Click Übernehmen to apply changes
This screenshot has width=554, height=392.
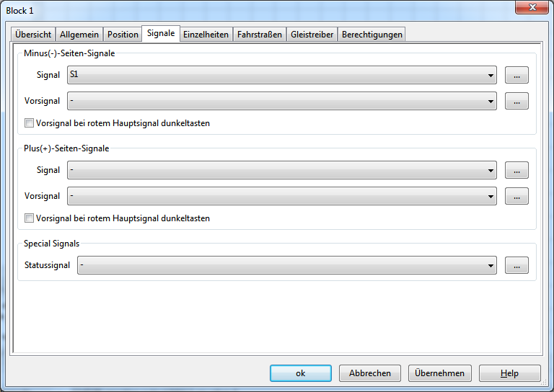(440, 373)
